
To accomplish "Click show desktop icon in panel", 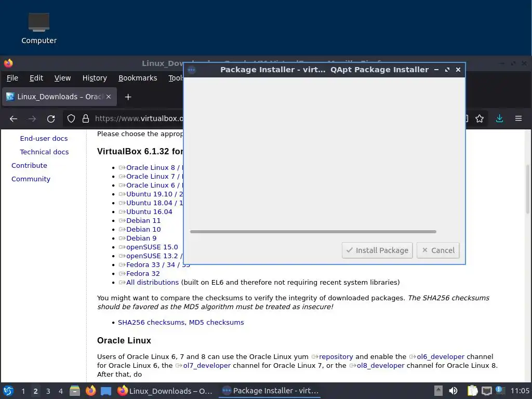I will [x=106, y=391].
